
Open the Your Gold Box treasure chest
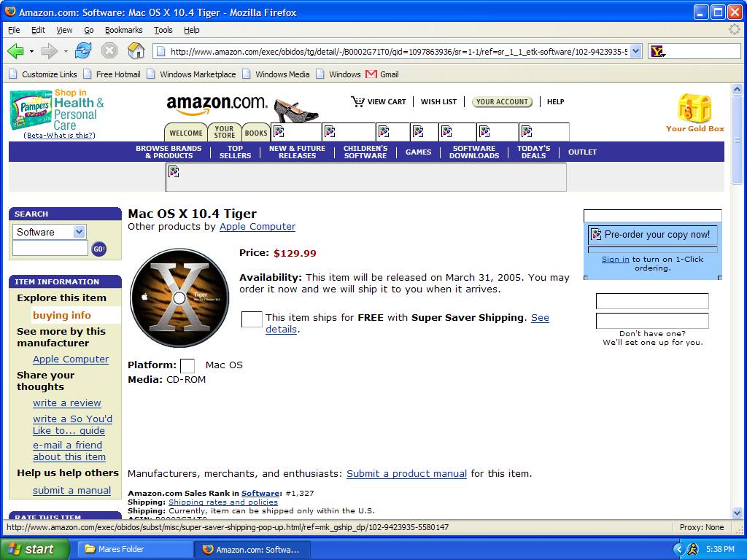(694, 108)
